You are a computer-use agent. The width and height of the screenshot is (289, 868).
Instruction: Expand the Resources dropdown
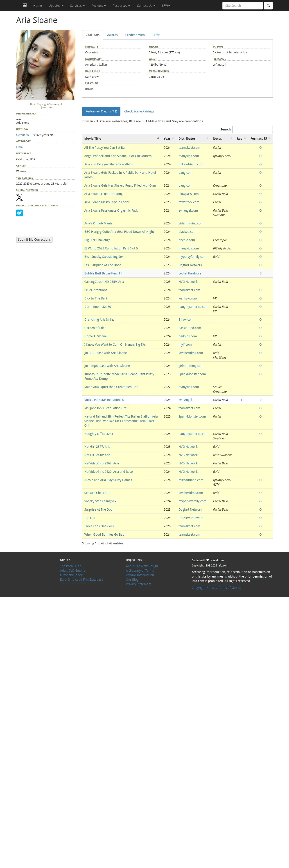(x=121, y=6)
